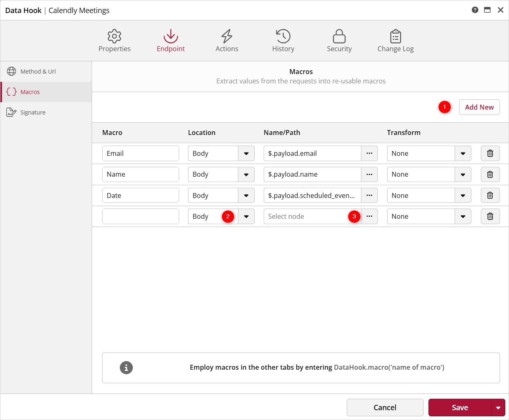Close the Data Hook dialog
The width and height of the screenshot is (509, 420).
pos(500,10)
